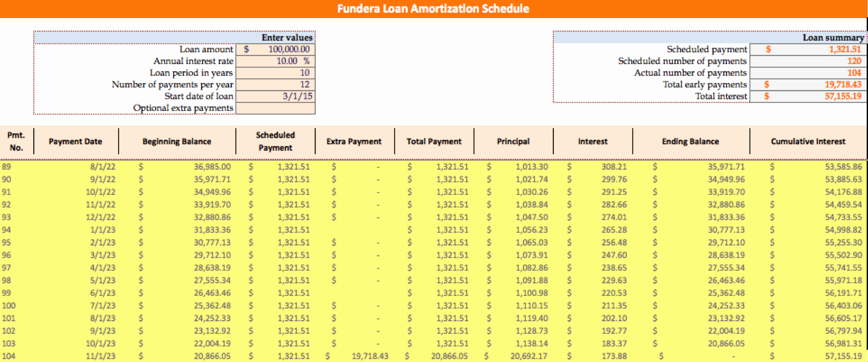Image resolution: width=868 pixels, height=362 pixels.
Task: Select interest amount 211.35
Action: pos(614,305)
